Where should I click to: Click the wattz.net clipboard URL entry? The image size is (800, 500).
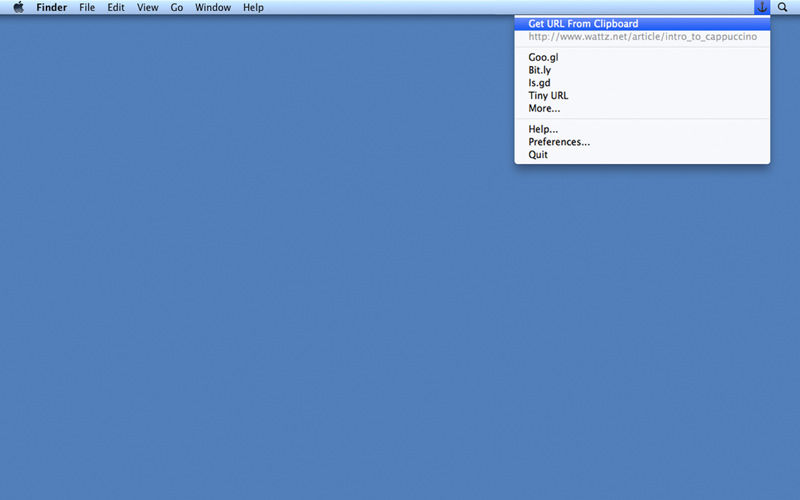click(642, 37)
